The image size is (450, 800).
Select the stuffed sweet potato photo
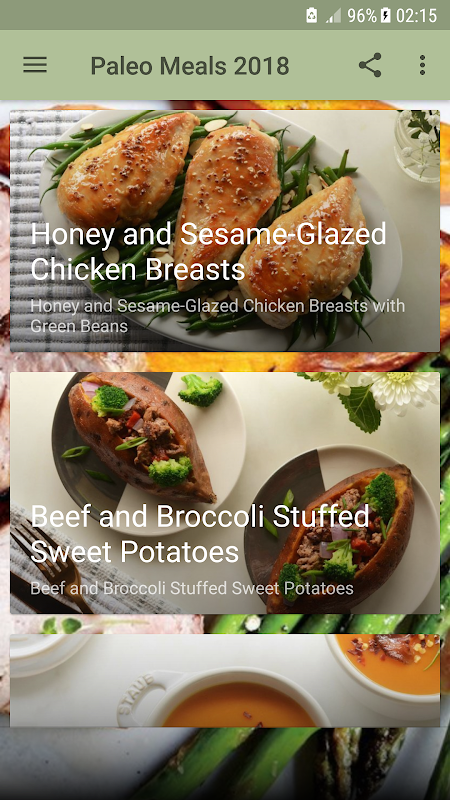pos(224,493)
